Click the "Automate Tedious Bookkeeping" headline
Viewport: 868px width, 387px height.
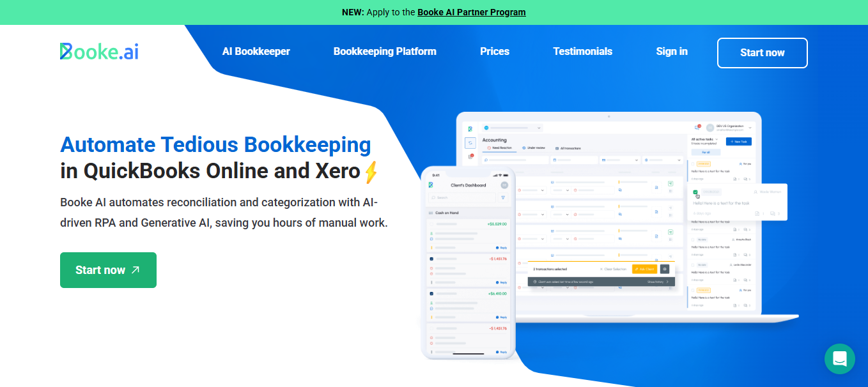pyautogui.click(x=215, y=145)
